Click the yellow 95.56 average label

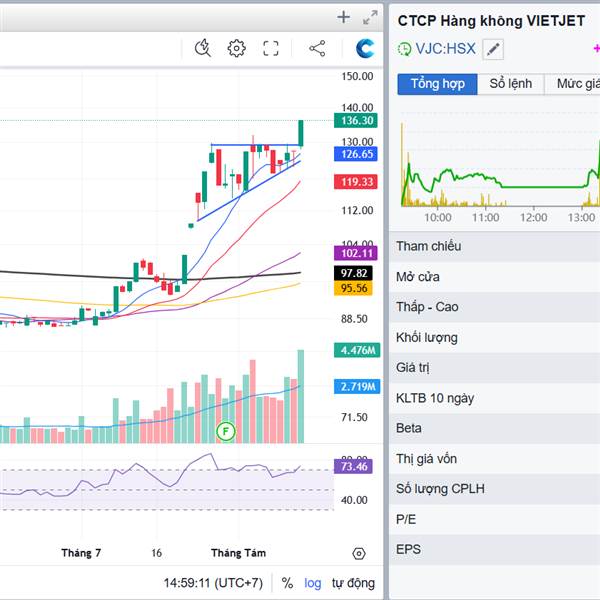coord(353,288)
